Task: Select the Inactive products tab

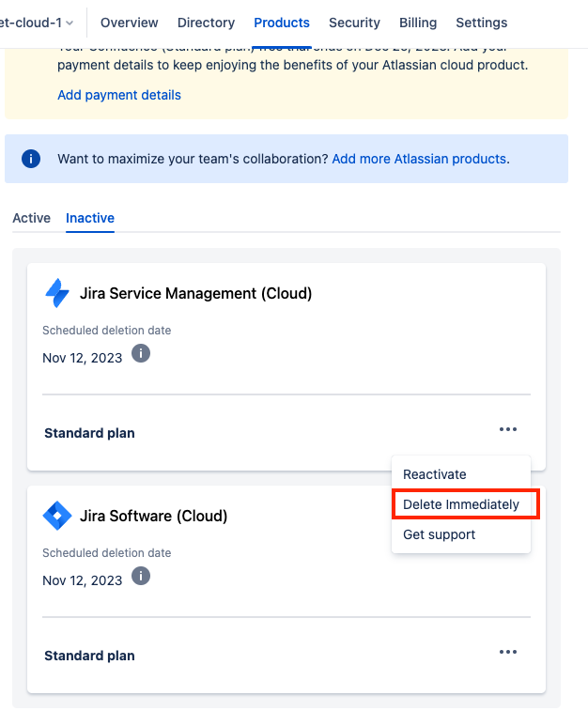Action: [90, 218]
